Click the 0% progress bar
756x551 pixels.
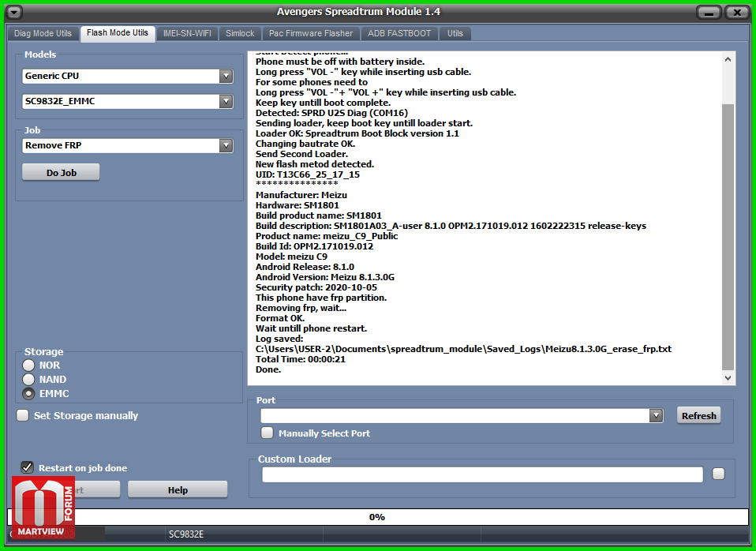tap(377, 517)
